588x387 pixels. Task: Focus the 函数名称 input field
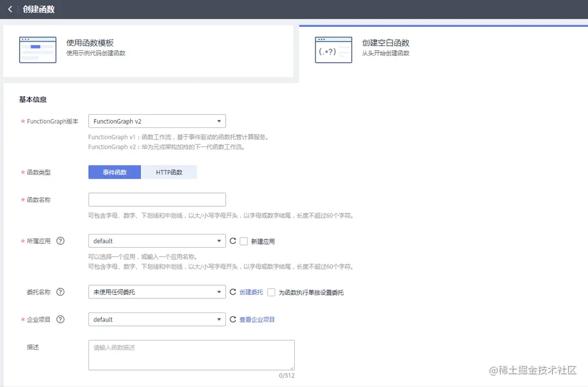(157, 200)
